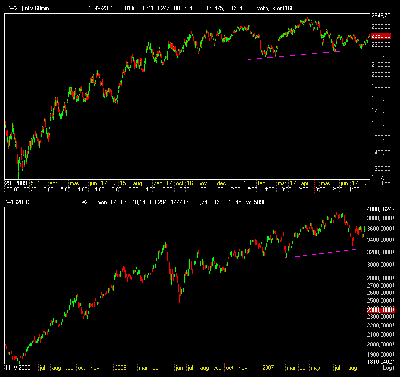Click the red current-price tag on upper chart axis

coord(381,36)
